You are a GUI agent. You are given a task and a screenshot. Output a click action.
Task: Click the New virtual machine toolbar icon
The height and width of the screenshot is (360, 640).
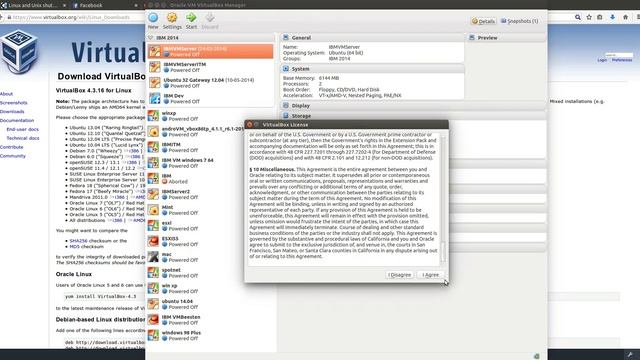point(153,18)
